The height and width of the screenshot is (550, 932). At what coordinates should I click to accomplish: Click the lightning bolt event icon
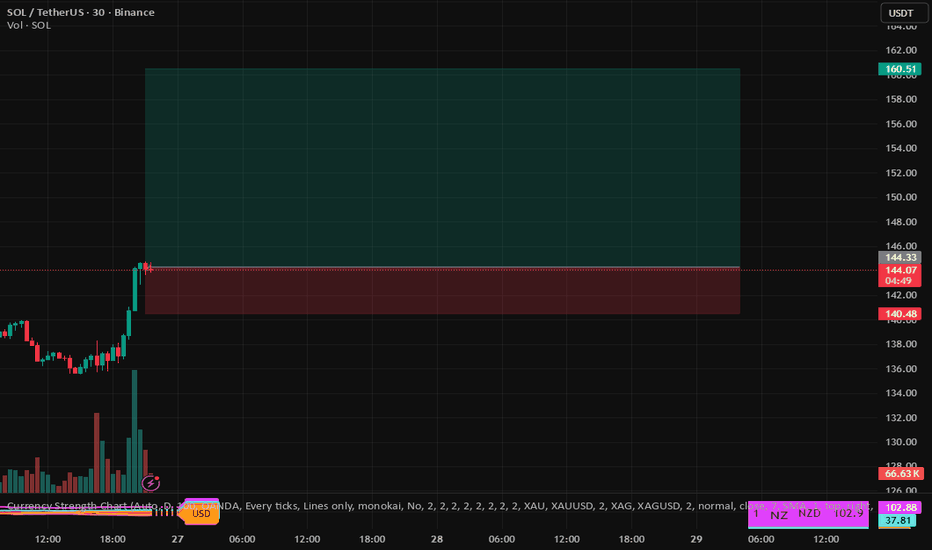(151, 483)
